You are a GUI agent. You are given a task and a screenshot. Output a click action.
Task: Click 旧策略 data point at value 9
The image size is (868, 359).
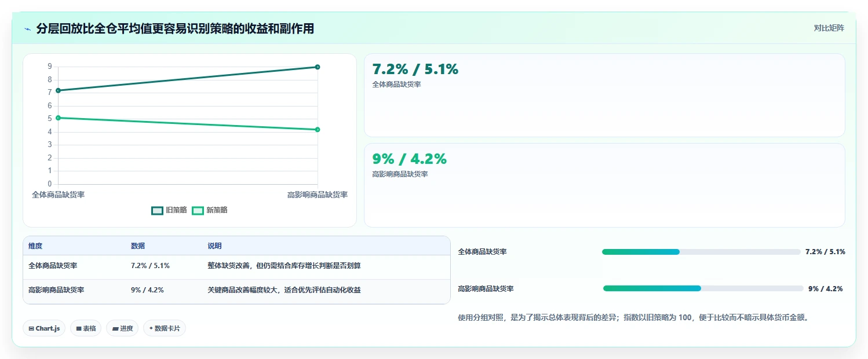[318, 67]
